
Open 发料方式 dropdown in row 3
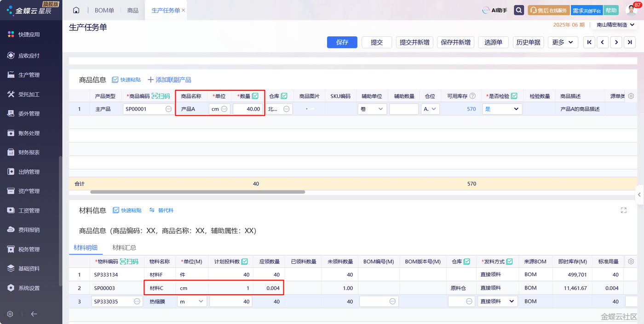498,301
